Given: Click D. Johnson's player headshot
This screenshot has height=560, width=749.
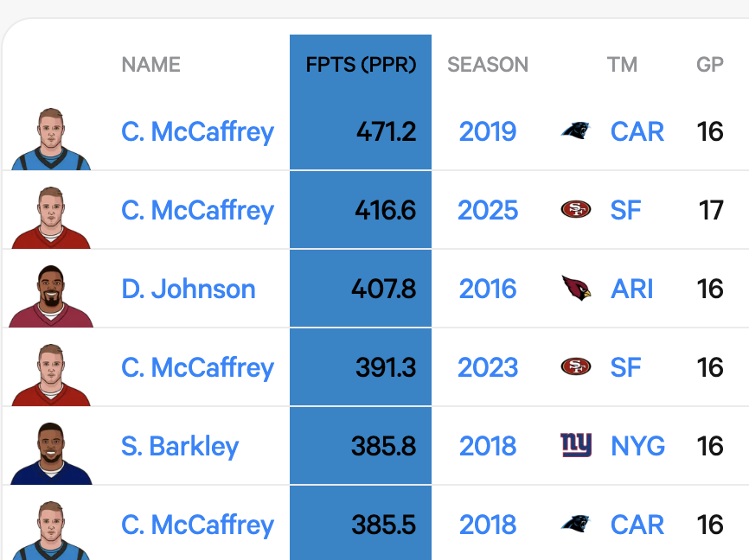Looking at the screenshot, I should [x=51, y=296].
